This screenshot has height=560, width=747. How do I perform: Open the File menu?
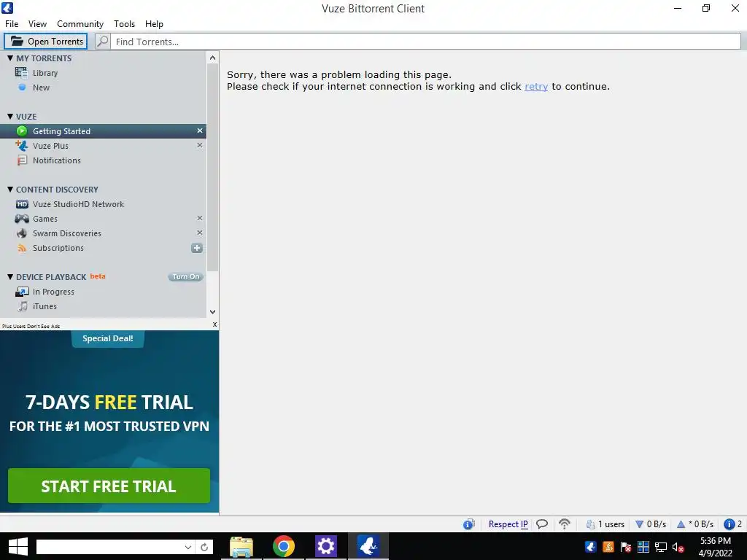pos(12,24)
